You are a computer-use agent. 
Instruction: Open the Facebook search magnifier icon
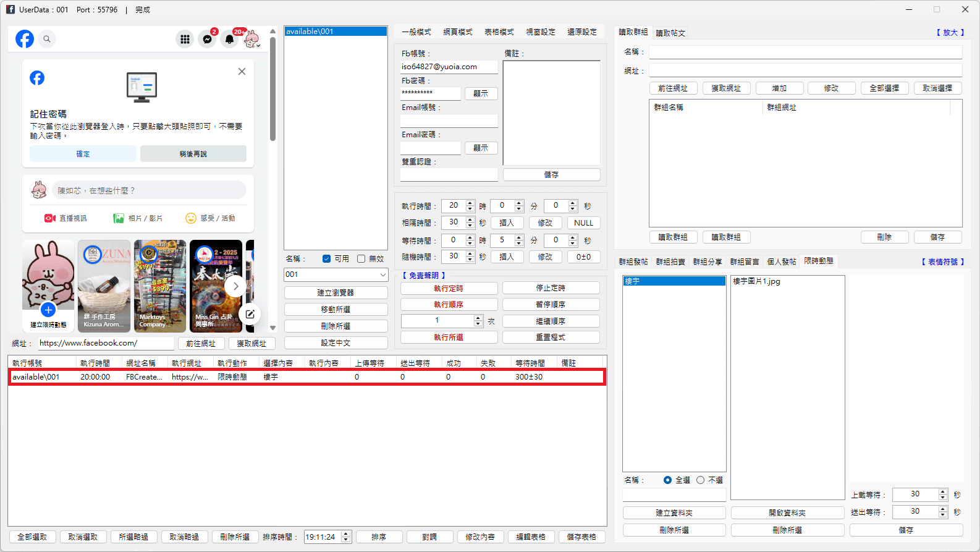click(x=47, y=39)
